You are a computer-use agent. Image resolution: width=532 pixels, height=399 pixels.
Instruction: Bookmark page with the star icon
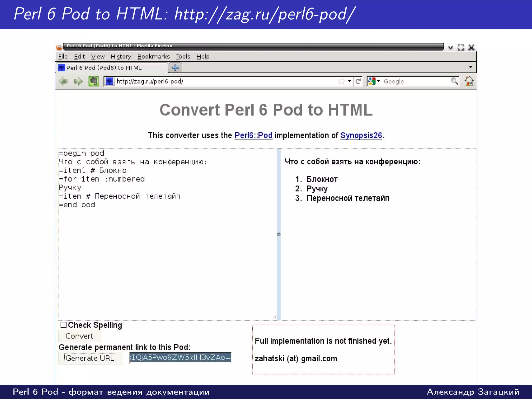pyautogui.click(x=342, y=81)
